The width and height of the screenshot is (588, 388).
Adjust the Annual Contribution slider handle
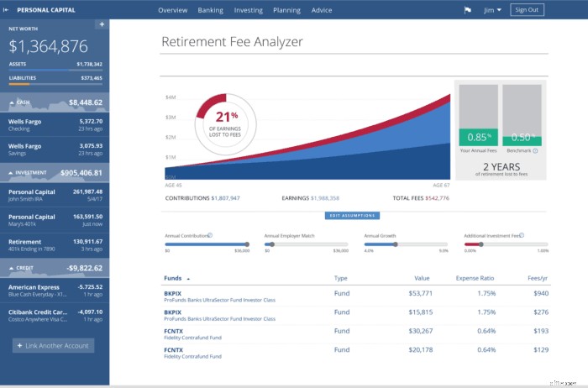click(x=247, y=244)
